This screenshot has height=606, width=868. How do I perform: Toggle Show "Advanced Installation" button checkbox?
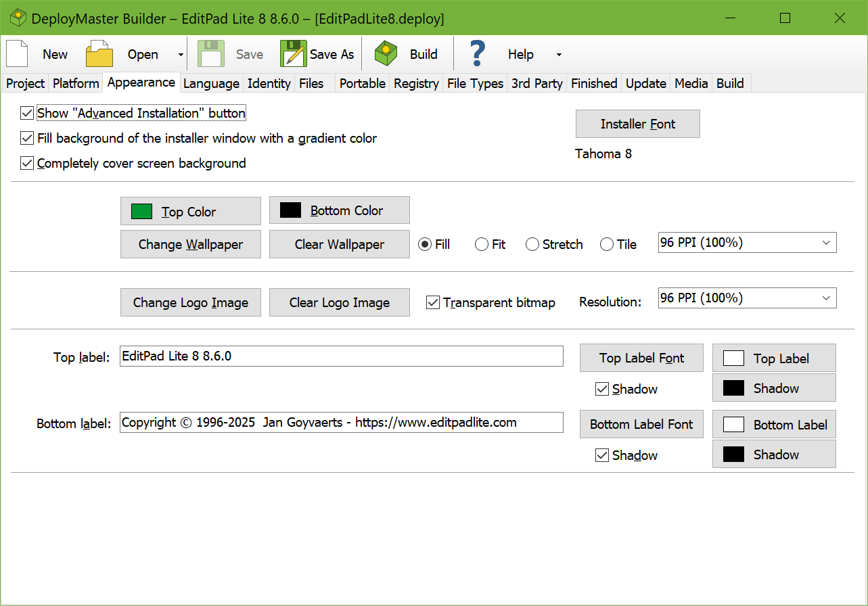27,113
